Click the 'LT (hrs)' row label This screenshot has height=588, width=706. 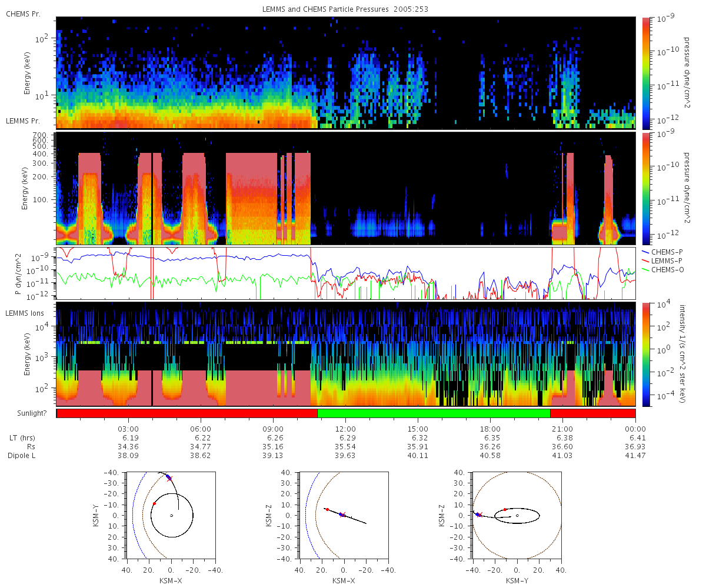(x=21, y=438)
